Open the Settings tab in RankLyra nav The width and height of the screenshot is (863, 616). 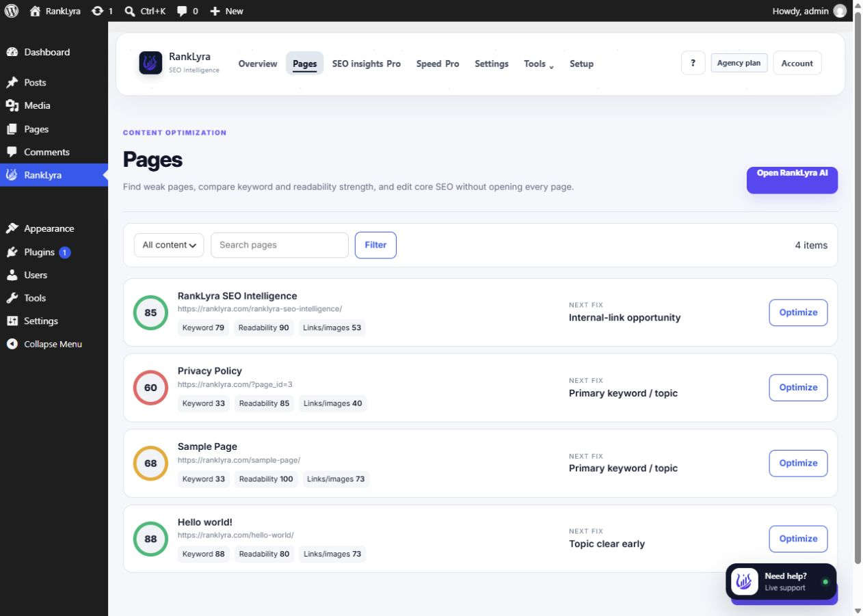pyautogui.click(x=492, y=64)
